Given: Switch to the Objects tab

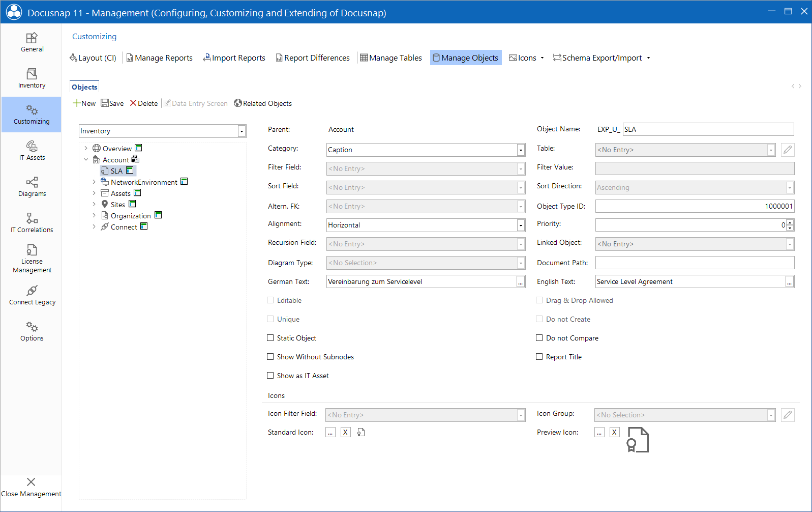Looking at the screenshot, I should [84, 87].
